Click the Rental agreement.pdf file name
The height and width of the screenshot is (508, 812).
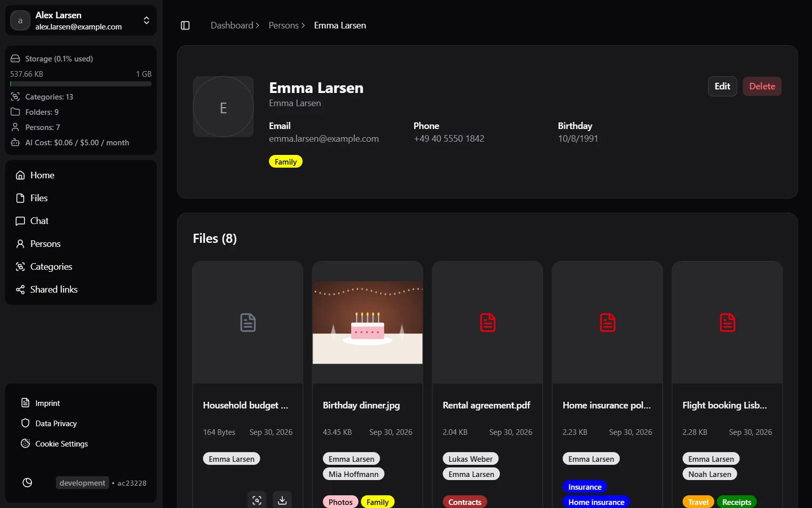(x=486, y=405)
